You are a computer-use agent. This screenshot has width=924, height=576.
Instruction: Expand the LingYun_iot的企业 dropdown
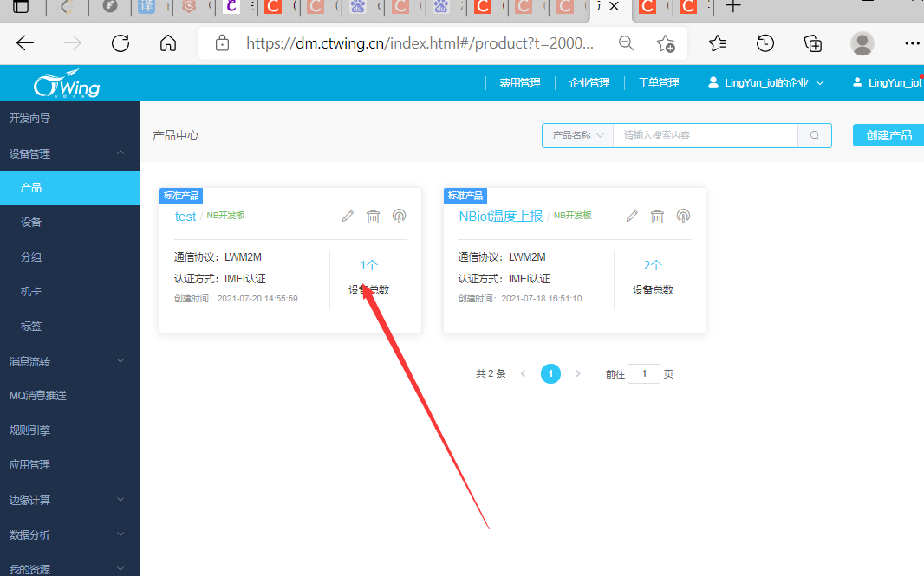pyautogui.click(x=765, y=83)
